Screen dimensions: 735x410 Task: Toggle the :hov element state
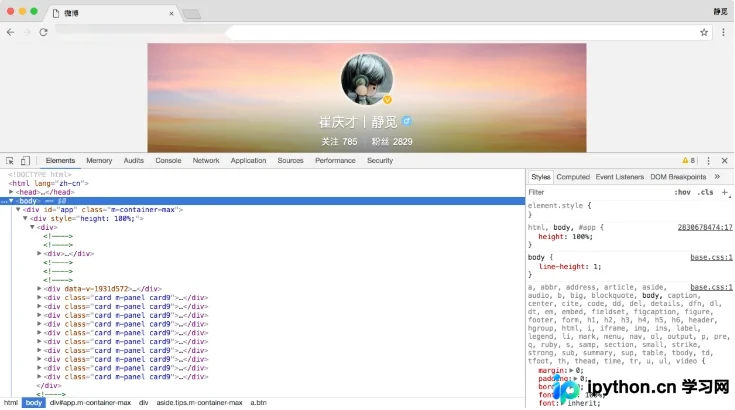682,192
